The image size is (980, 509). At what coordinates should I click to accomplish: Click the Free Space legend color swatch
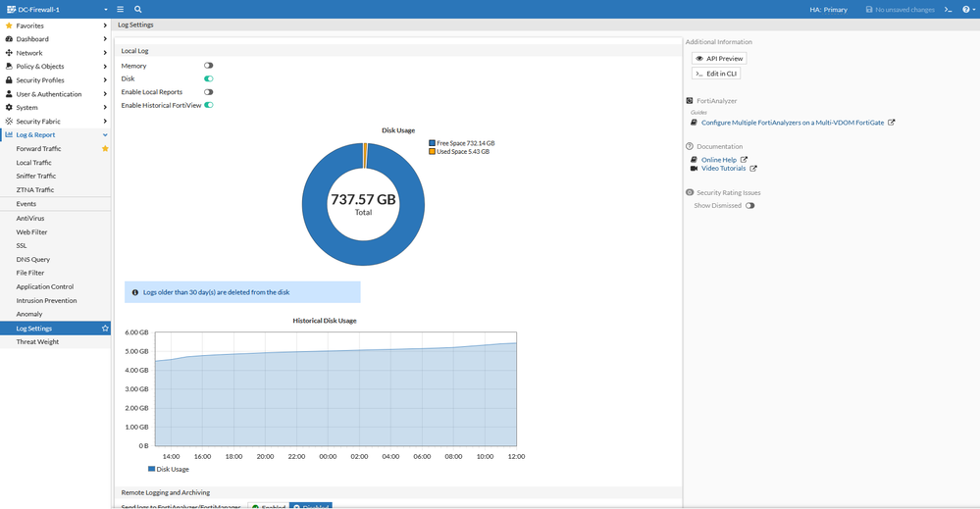432,143
